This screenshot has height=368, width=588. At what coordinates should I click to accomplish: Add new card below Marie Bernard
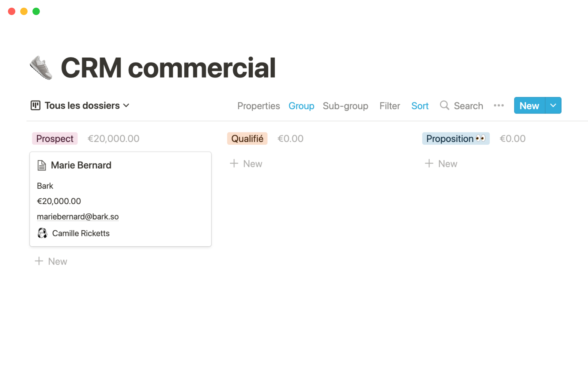pyautogui.click(x=51, y=261)
